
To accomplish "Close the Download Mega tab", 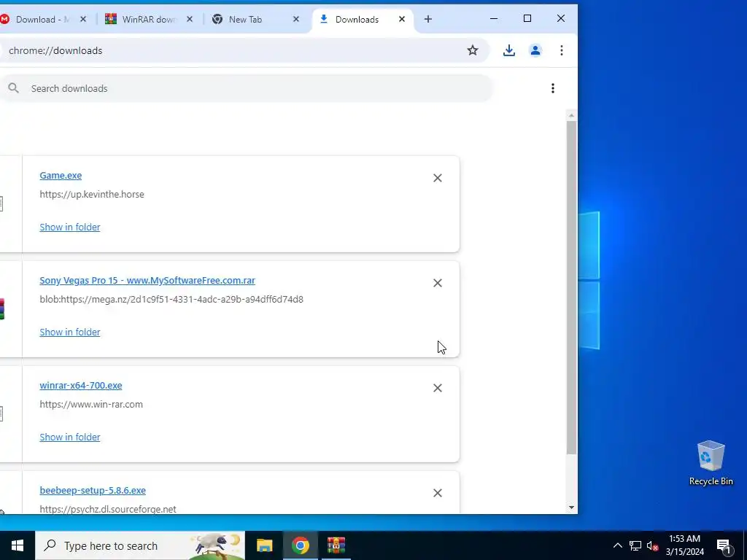I will coord(83,19).
